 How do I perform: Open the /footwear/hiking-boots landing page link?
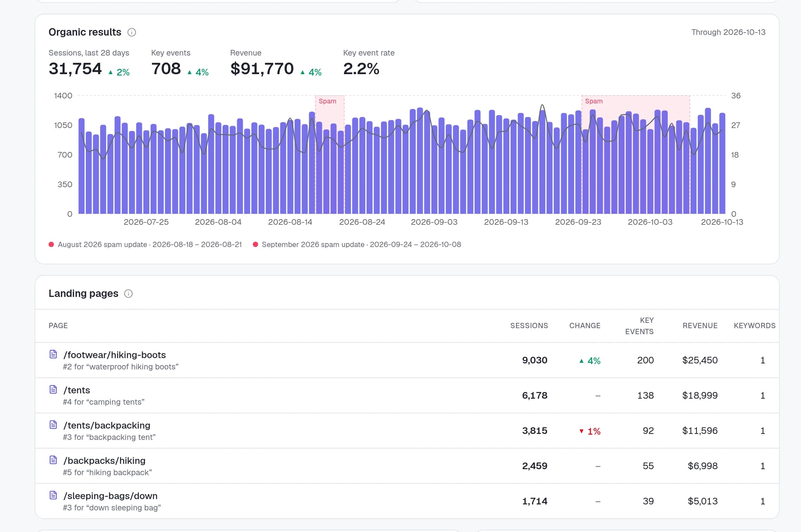coord(115,355)
